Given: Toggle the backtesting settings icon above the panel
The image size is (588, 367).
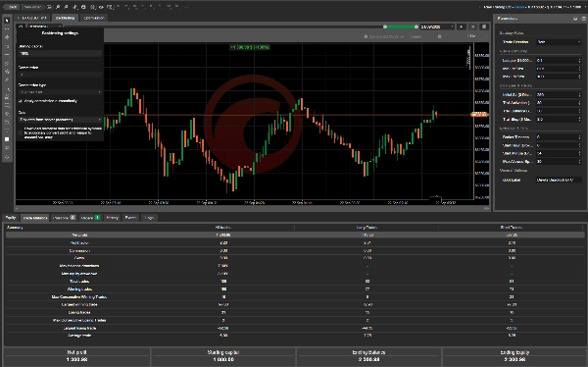Looking at the screenshot, I should pyautogui.click(x=21, y=26).
